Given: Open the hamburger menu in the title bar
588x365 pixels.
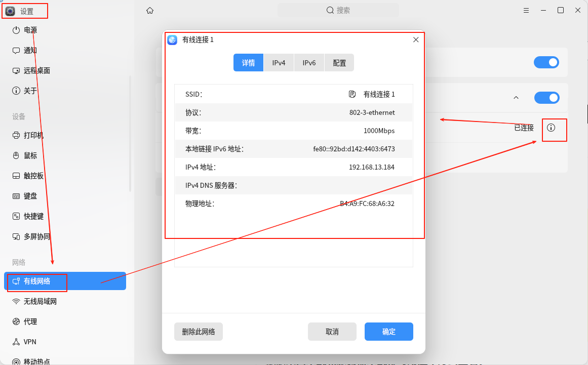Looking at the screenshot, I should tap(526, 10).
